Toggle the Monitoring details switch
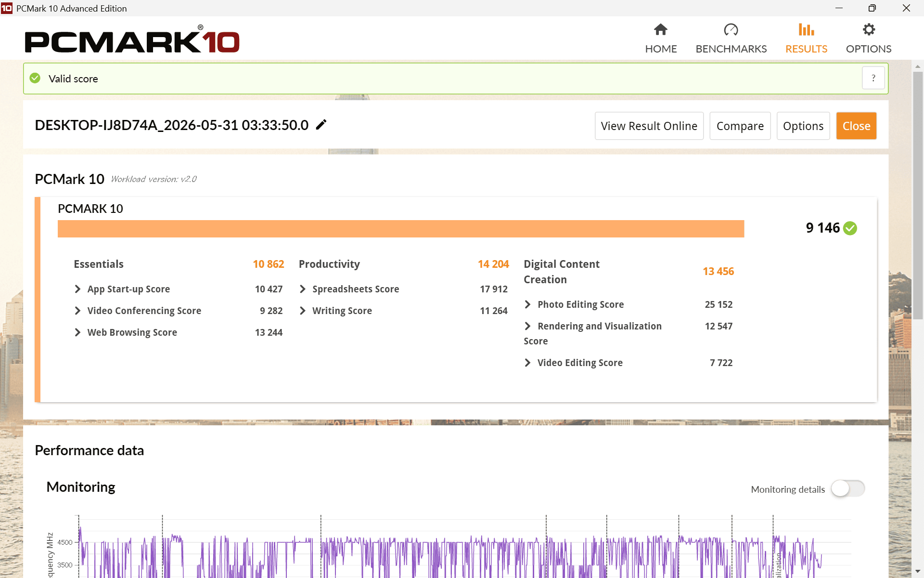Viewport: 924px width, 578px height. click(848, 489)
